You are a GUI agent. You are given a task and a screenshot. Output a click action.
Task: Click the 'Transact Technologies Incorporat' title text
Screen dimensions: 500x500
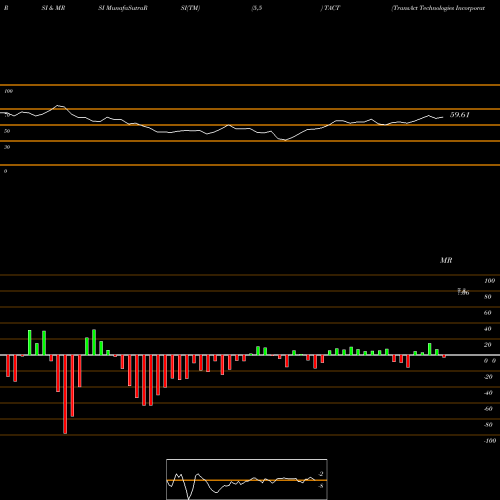438,8
